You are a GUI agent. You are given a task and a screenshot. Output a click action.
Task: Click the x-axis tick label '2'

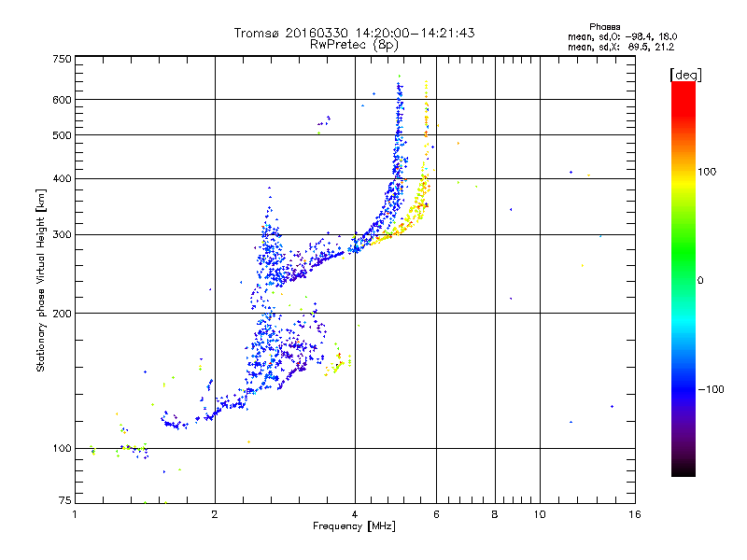[215, 514]
